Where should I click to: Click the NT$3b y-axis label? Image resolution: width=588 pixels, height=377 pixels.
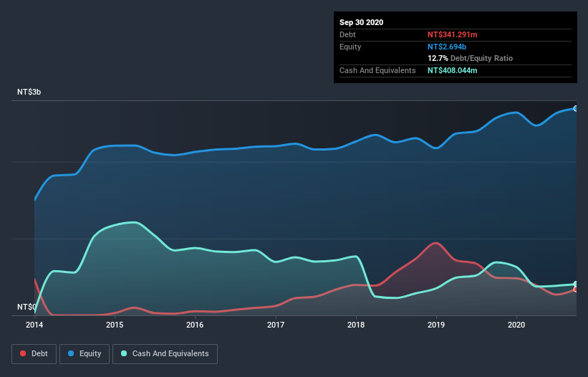pos(29,92)
